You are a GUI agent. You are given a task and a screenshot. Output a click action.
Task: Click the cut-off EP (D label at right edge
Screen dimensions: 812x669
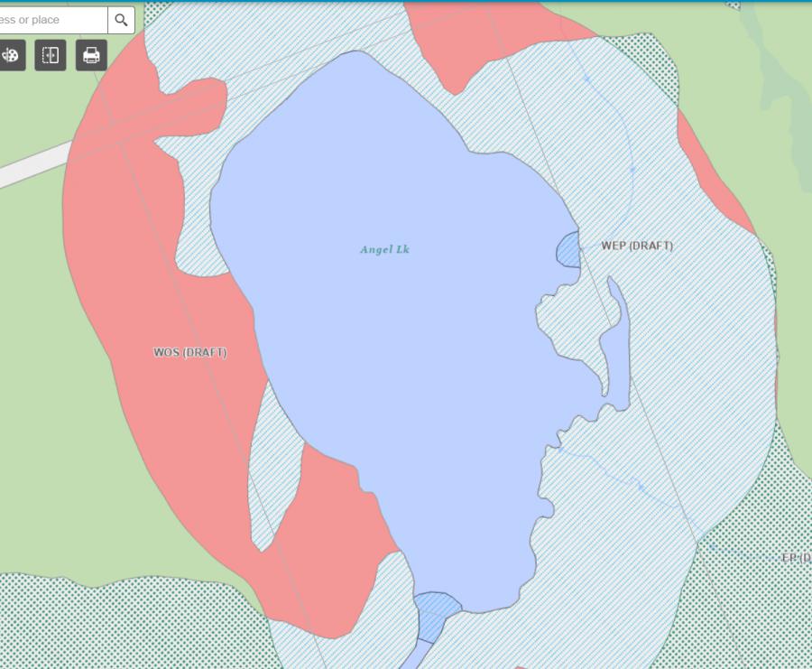[795, 558]
